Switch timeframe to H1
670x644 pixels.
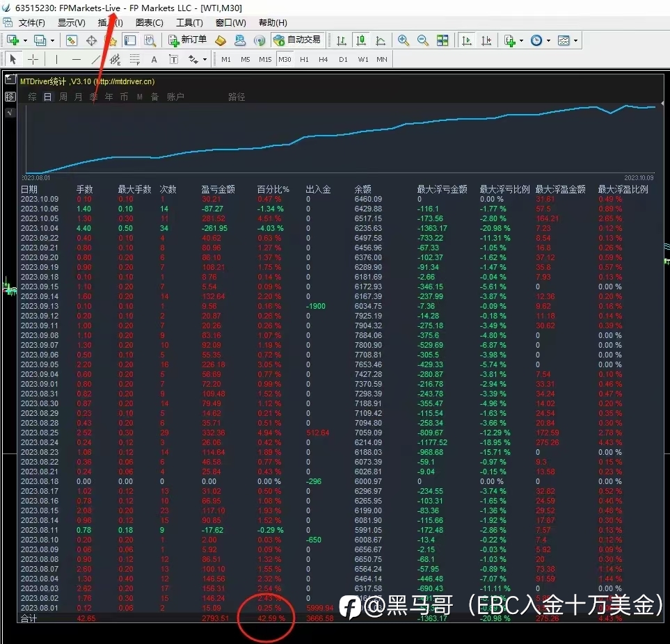click(304, 59)
